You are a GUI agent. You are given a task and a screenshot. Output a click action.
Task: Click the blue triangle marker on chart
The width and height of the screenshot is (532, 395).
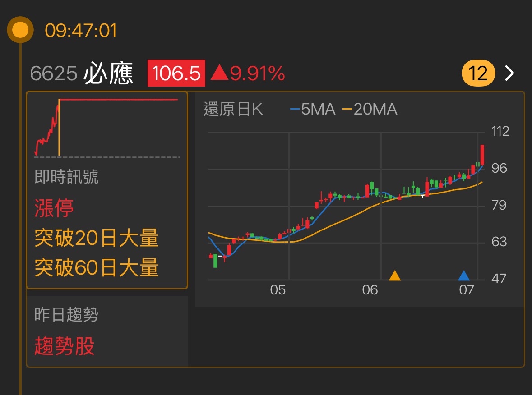464,276
